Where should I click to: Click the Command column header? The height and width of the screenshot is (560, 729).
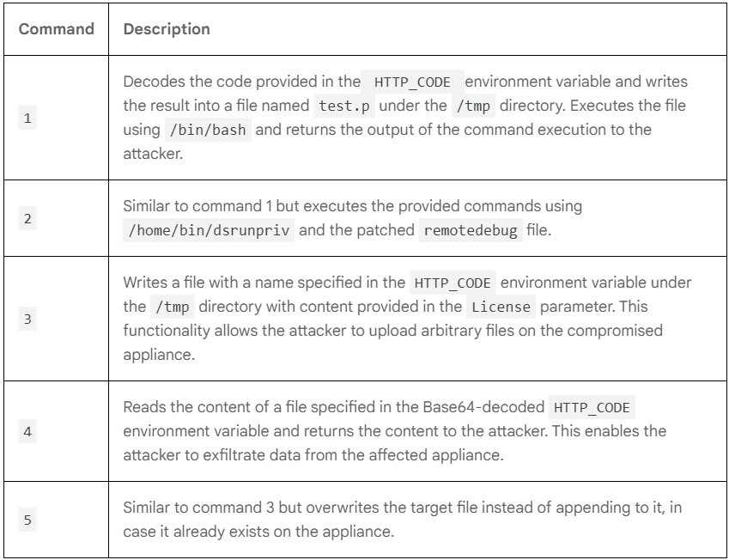point(57,29)
